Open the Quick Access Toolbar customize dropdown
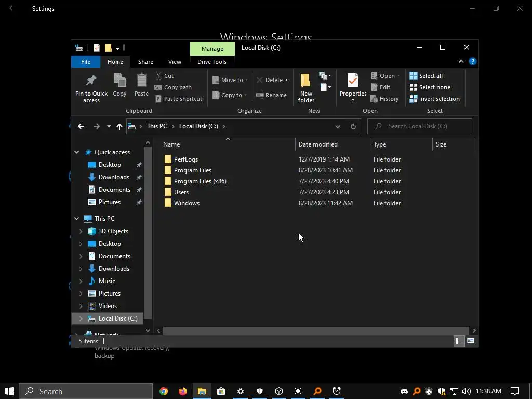 tap(117, 48)
